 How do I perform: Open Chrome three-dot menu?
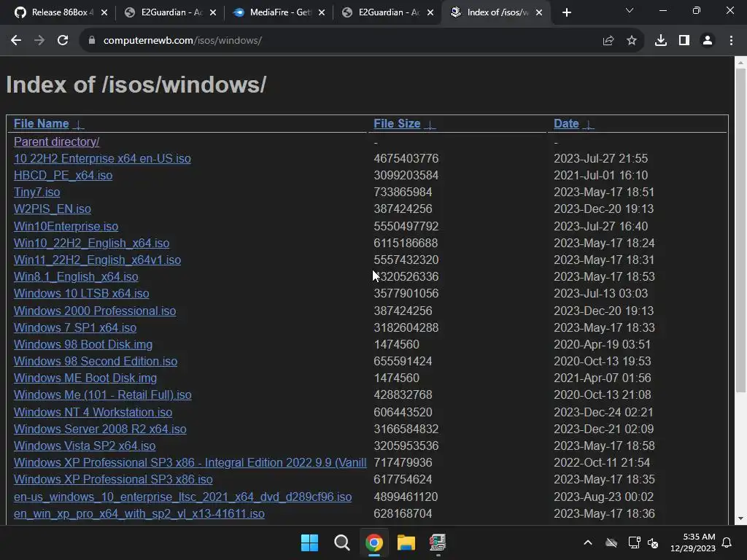coord(731,41)
